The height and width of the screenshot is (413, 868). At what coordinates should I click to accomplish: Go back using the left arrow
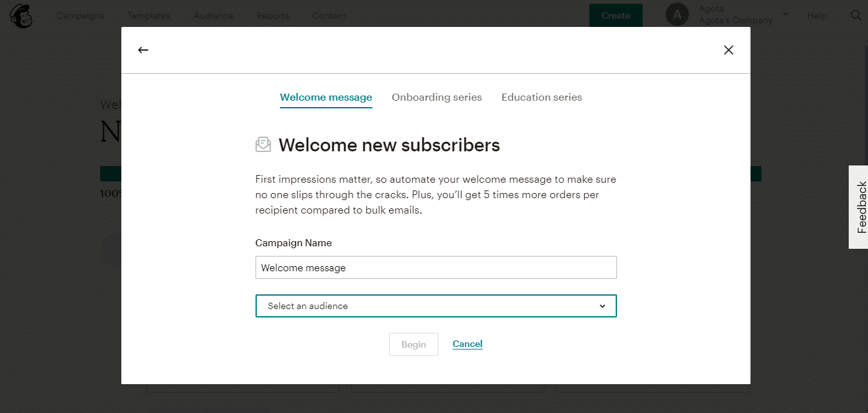[143, 49]
